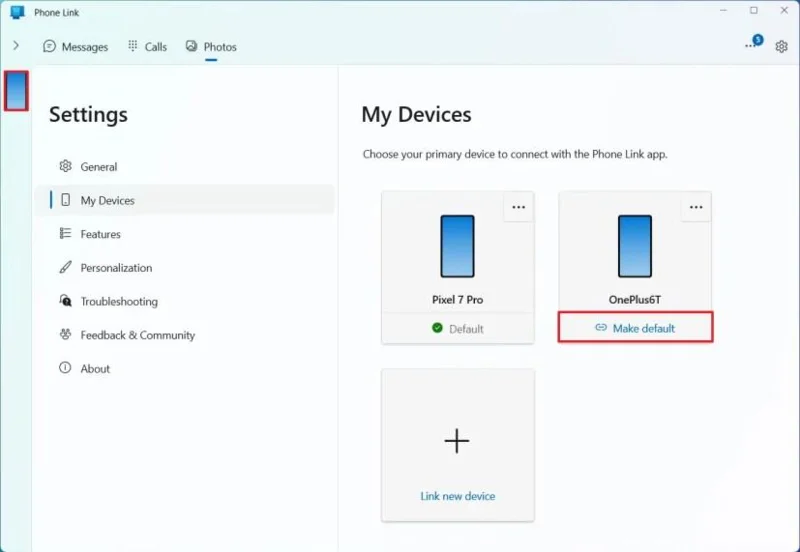Screen dimensions: 800x552
Task: Open Troubleshooting settings
Action: pos(185,302)
